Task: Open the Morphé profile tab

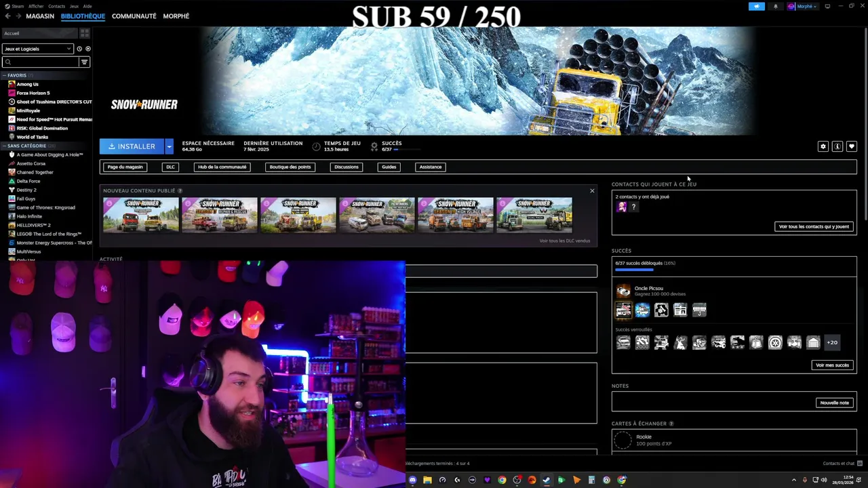Action: pos(176,16)
